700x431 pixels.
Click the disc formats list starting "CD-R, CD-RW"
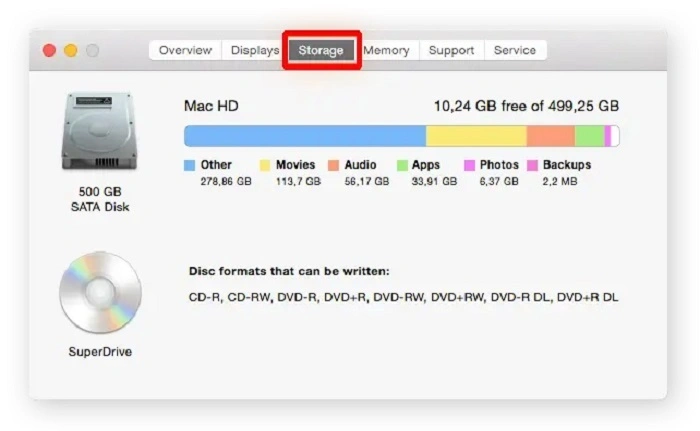click(404, 297)
